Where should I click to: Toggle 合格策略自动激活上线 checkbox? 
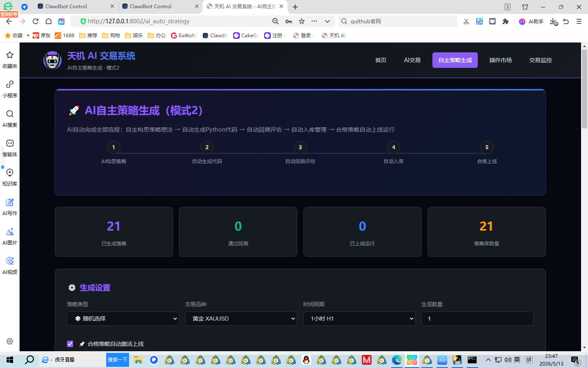click(70, 344)
